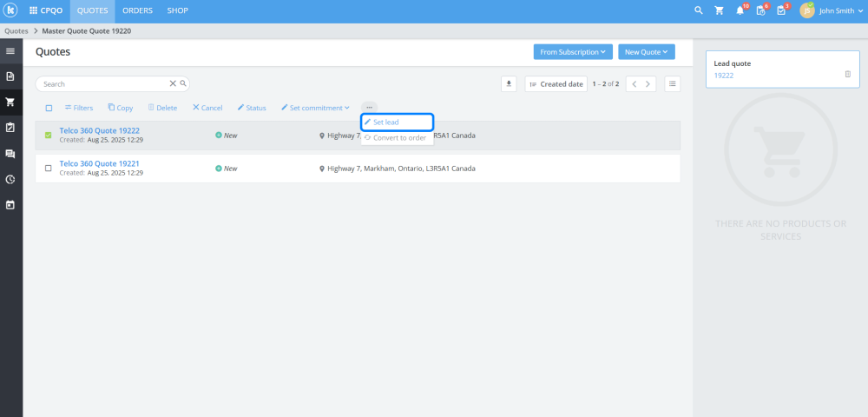Expand the From Subscription dropdown
Image resolution: width=868 pixels, height=417 pixels.
(x=573, y=52)
